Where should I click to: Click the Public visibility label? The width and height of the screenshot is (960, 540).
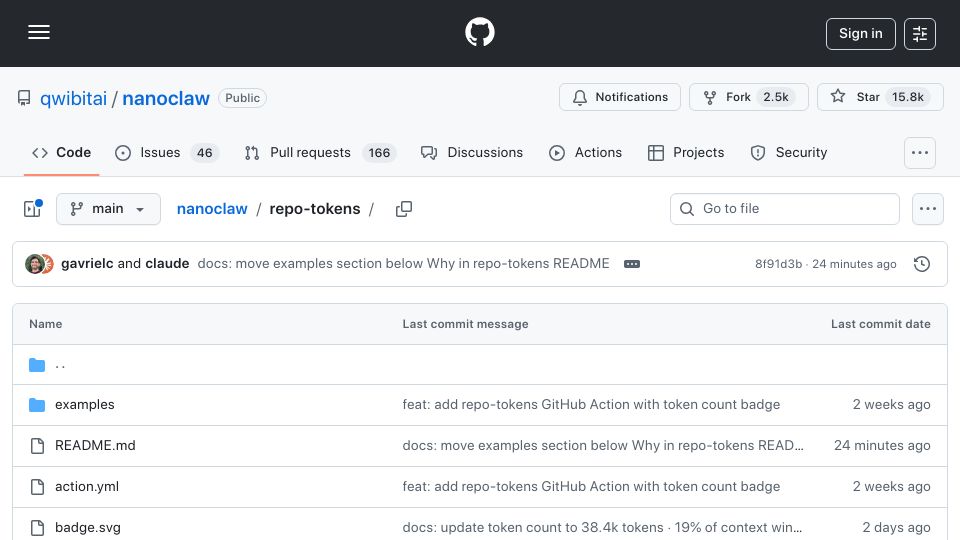coord(242,98)
